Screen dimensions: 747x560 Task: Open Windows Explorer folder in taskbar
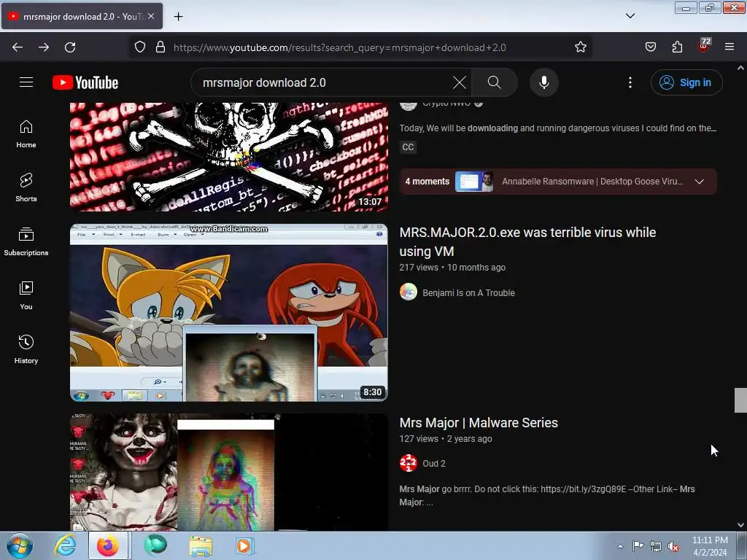pyautogui.click(x=201, y=545)
